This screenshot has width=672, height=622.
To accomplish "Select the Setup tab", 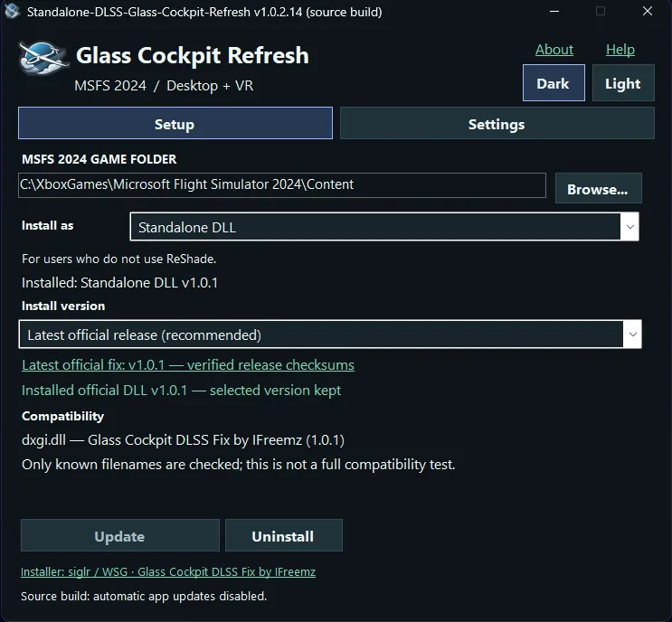I will pos(175,124).
